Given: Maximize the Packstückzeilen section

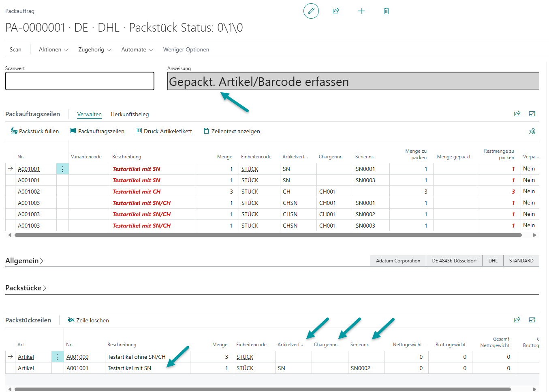Looking at the screenshot, I should [x=532, y=320].
